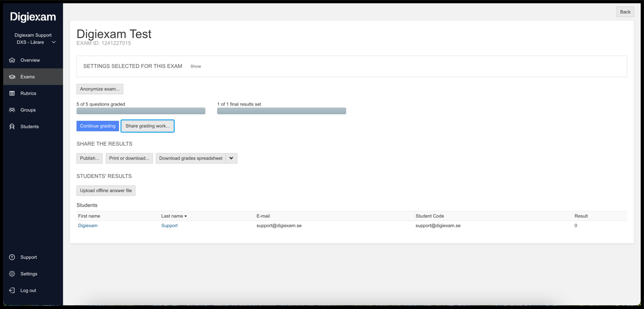Click SHARE THE RESULTS heading
Image resolution: width=644 pixels, height=309 pixels.
(x=104, y=144)
